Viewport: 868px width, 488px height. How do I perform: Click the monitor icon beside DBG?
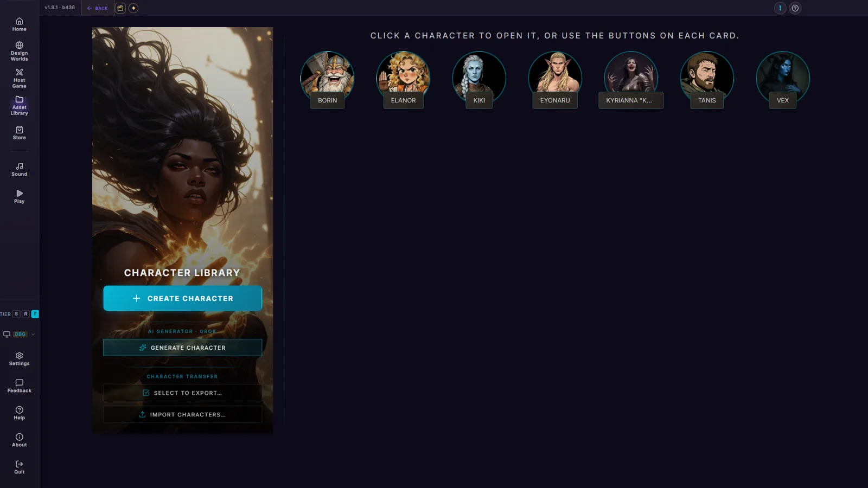tap(7, 334)
